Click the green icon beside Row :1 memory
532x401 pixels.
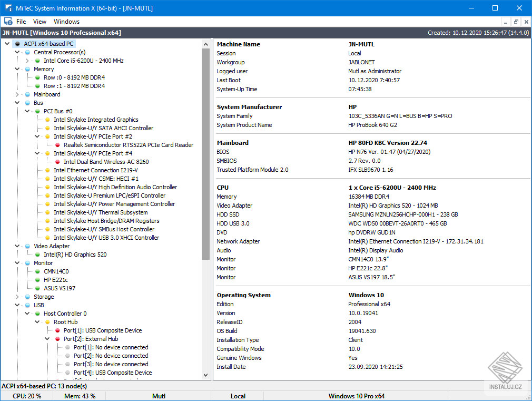37,86
